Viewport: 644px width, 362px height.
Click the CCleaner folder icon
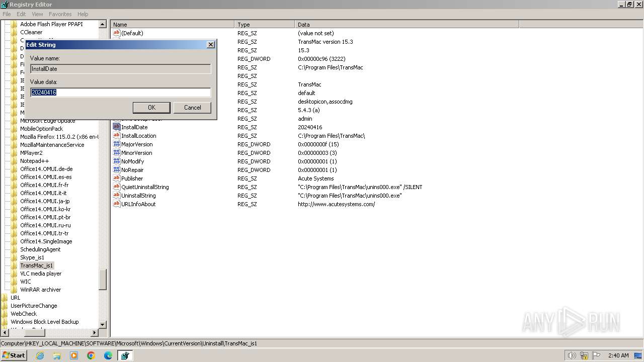14,32
